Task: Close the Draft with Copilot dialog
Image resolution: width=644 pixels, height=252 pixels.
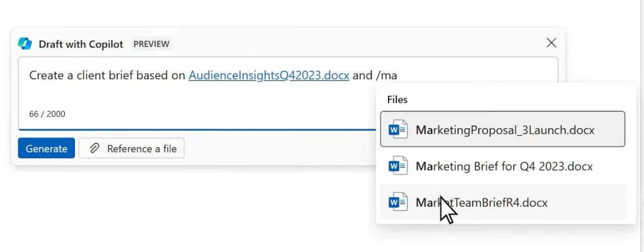Action: click(551, 43)
